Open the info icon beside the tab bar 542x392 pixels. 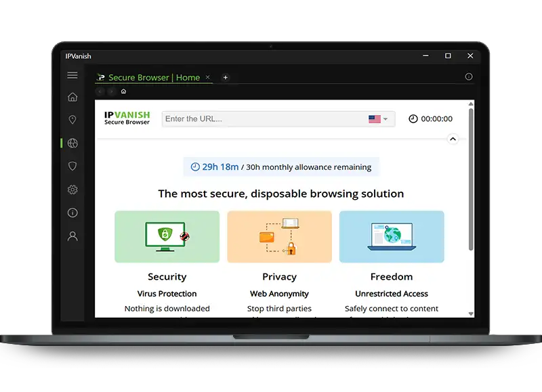pos(468,77)
